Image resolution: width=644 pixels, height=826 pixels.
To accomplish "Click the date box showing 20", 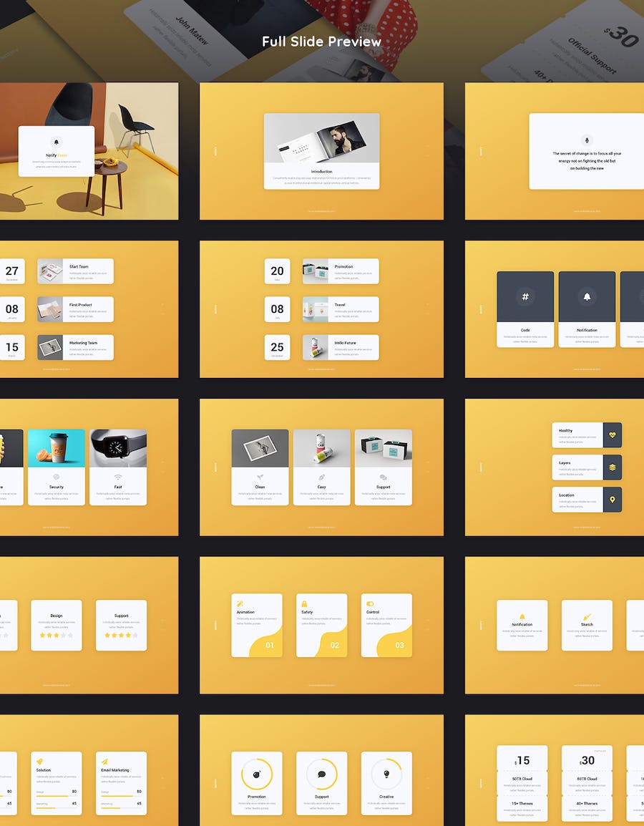I will click(277, 271).
